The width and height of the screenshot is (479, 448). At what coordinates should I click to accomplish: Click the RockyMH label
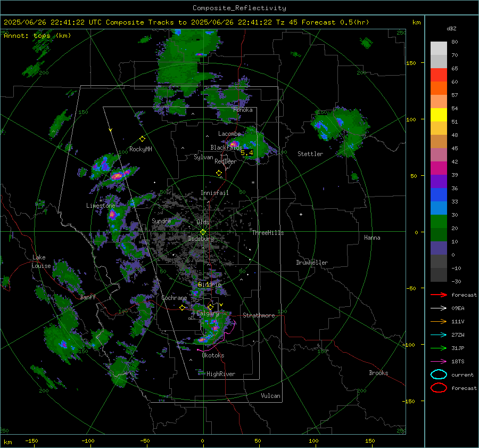click(141, 149)
